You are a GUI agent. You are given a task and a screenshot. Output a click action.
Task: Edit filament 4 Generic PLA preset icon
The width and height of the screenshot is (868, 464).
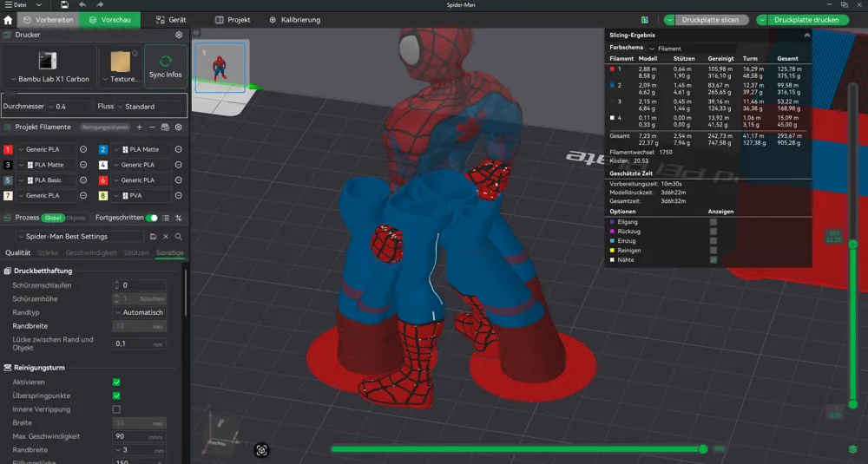[178, 165]
